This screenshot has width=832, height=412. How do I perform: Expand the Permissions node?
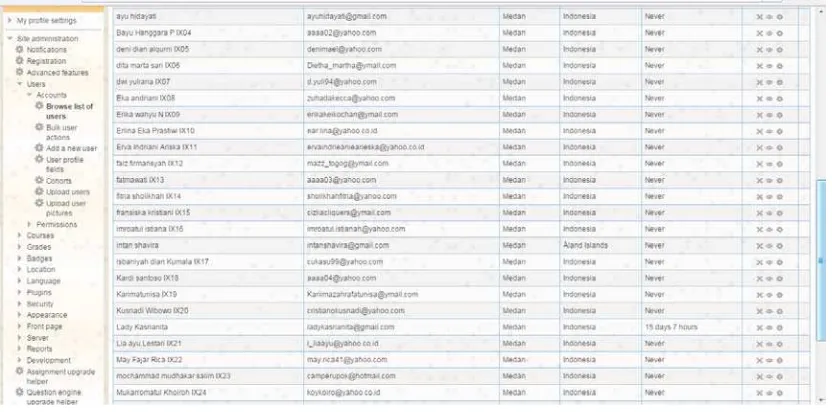coord(30,225)
